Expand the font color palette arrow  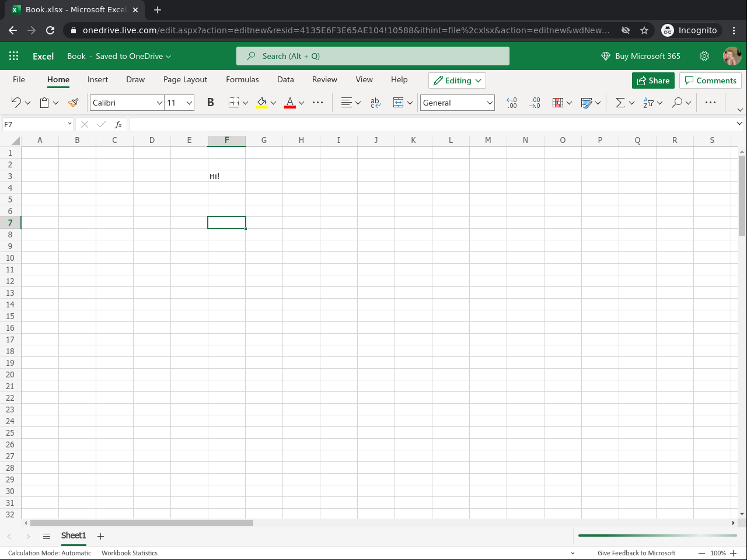(x=301, y=103)
